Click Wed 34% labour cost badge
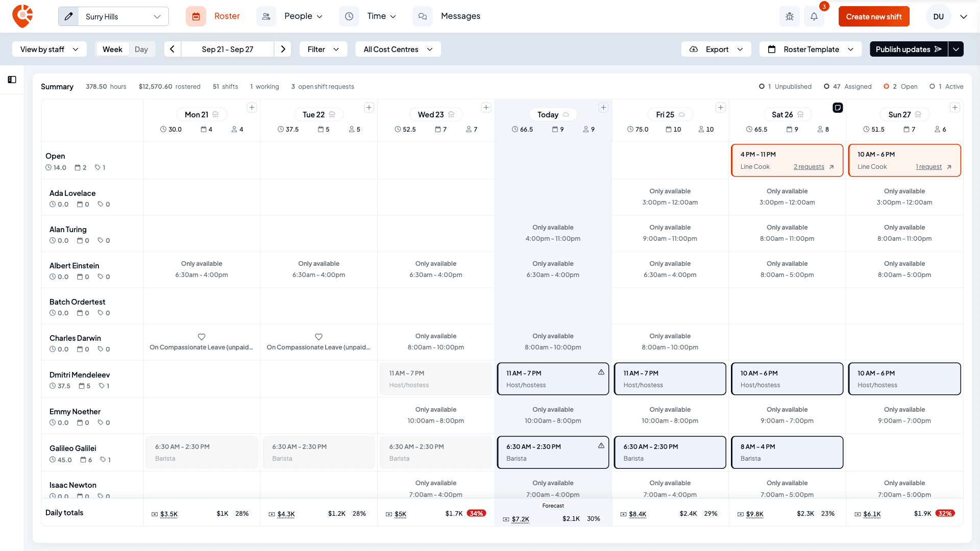The width and height of the screenshot is (980, 551). click(476, 513)
